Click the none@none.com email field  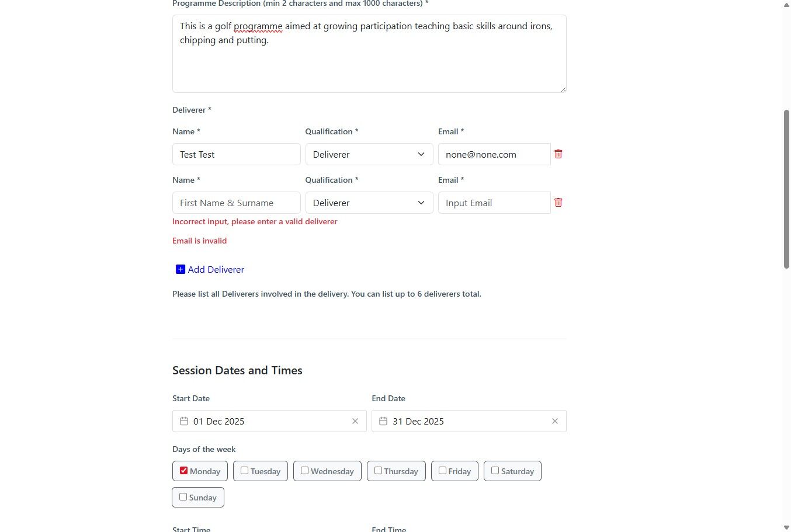tap(494, 154)
